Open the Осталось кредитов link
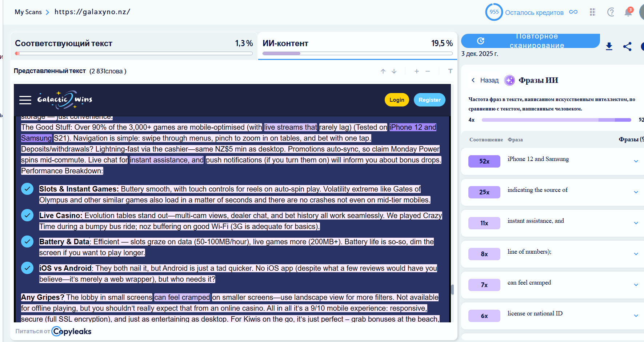Screen dimensions: 644x342 point(534,13)
